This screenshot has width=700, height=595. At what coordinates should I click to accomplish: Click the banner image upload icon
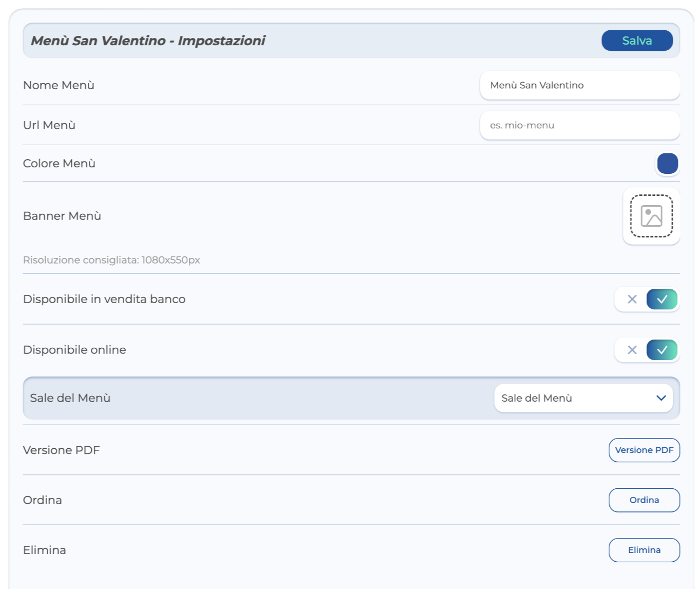point(651,216)
